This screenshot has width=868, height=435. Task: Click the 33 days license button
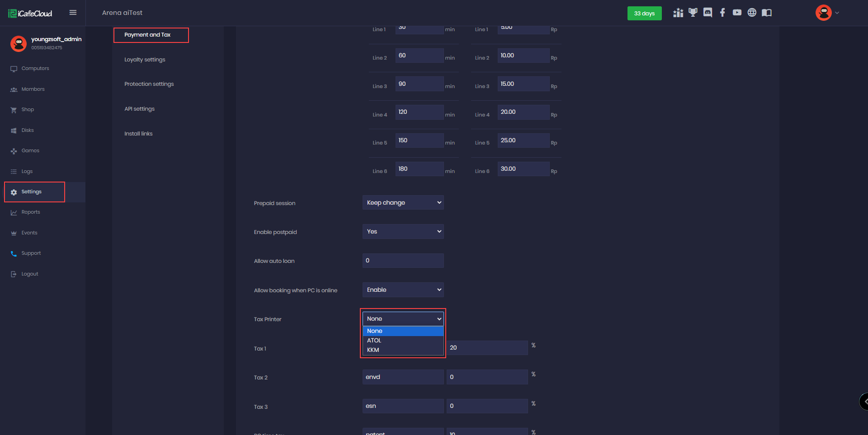(x=644, y=14)
